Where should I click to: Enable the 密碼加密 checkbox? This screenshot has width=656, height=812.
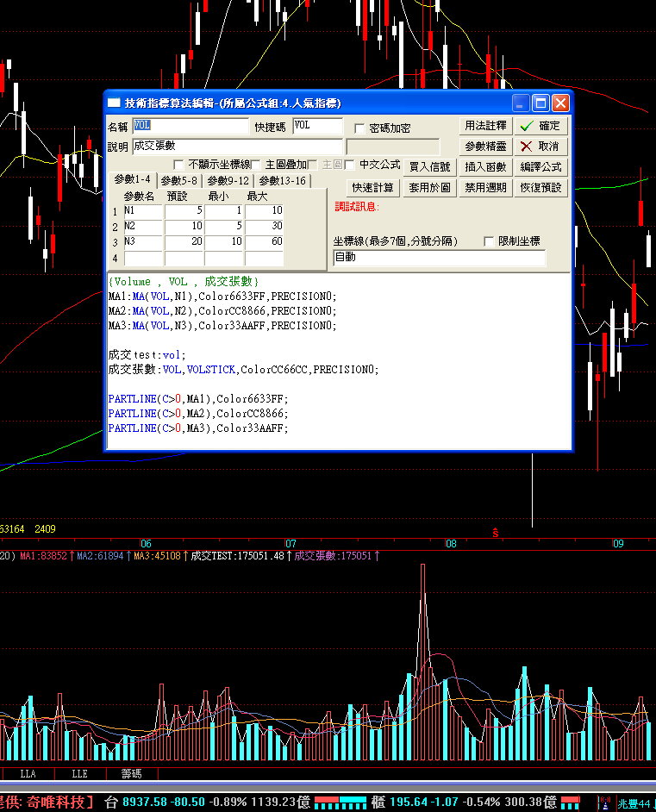pyautogui.click(x=360, y=128)
